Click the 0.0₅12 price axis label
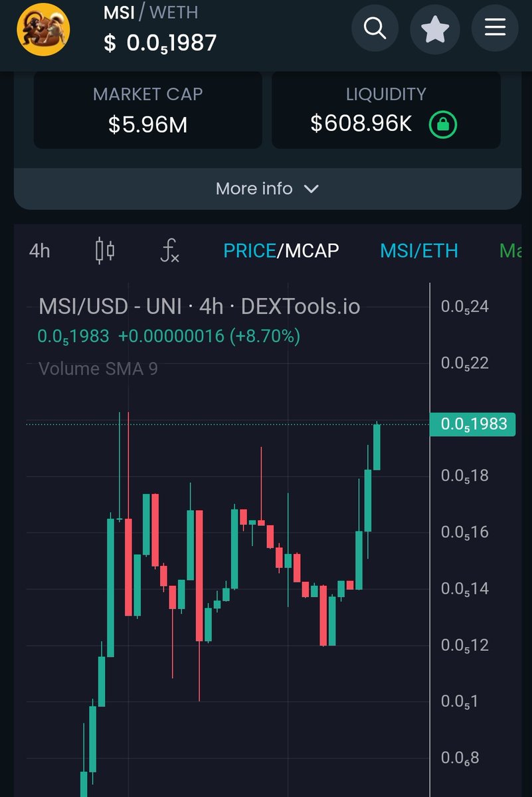The height and width of the screenshot is (797, 532). point(465,646)
